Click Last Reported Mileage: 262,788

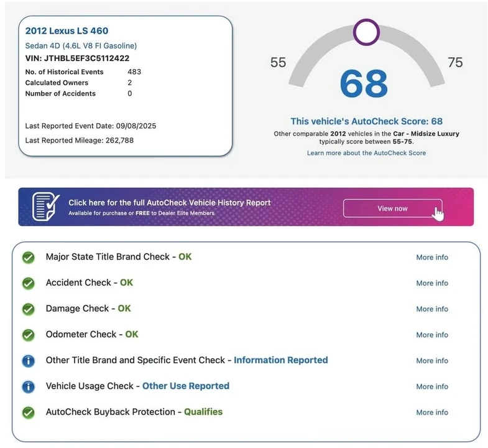click(x=80, y=141)
